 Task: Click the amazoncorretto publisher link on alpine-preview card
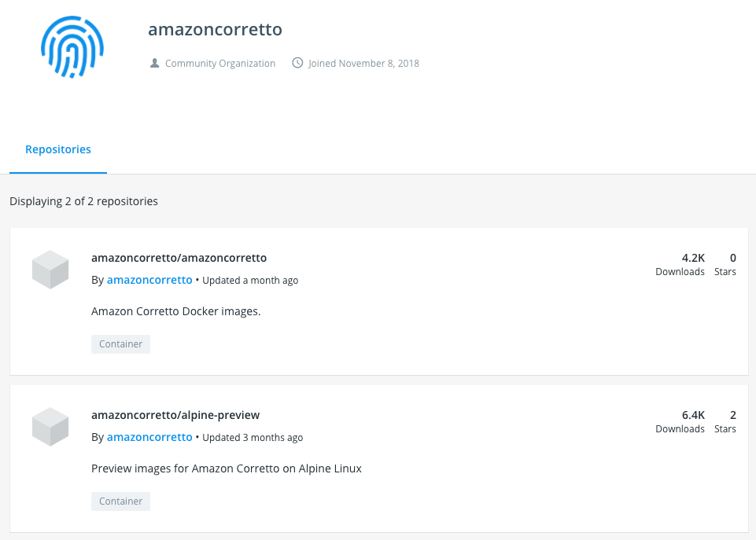pos(149,437)
